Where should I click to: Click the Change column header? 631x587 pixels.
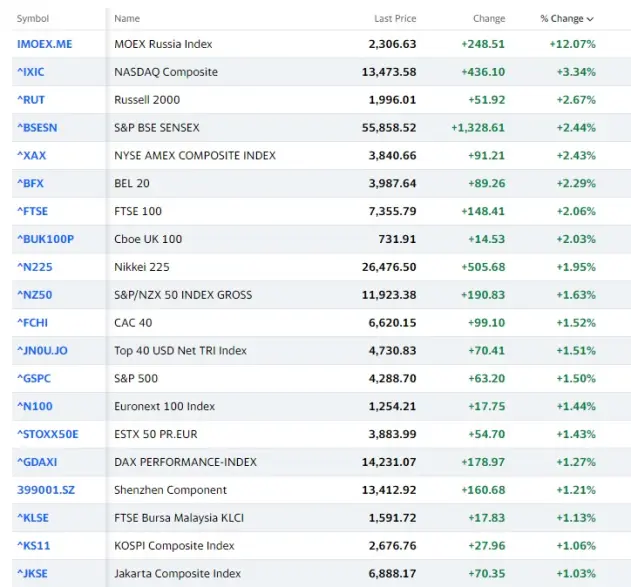(x=489, y=19)
